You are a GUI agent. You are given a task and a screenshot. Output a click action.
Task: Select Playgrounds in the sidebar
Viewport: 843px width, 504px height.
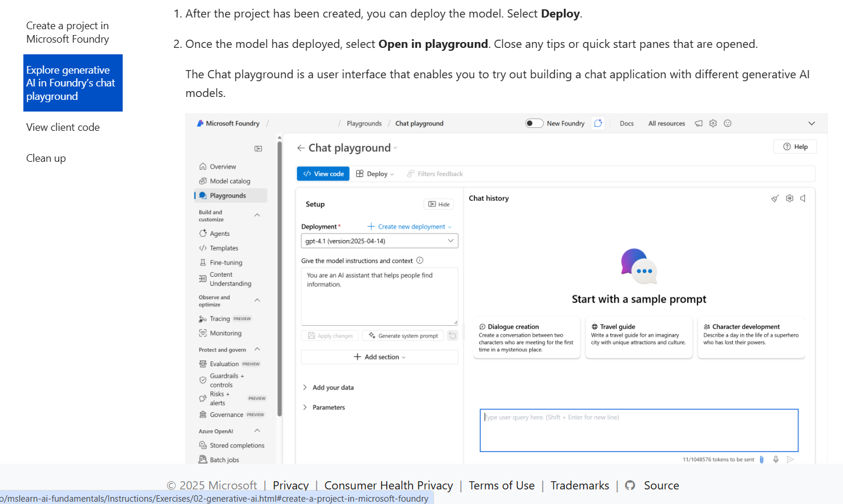click(x=230, y=196)
